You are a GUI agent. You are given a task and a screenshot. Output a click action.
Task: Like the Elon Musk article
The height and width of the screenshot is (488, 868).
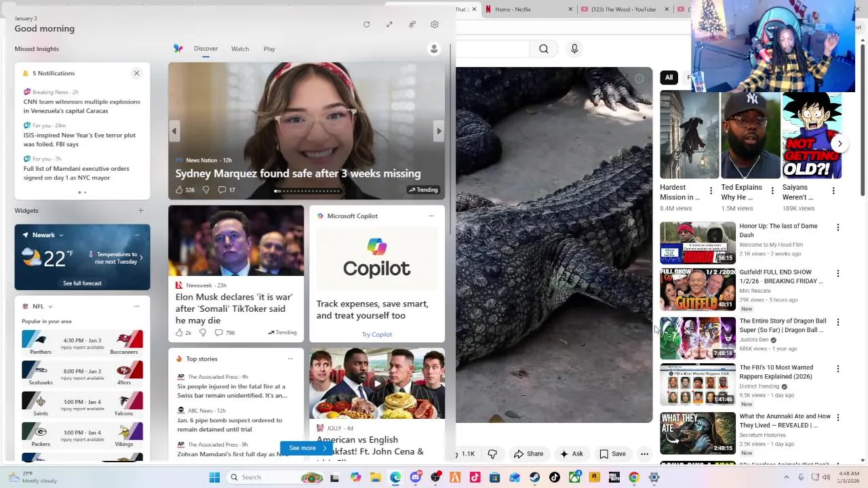(179, 333)
